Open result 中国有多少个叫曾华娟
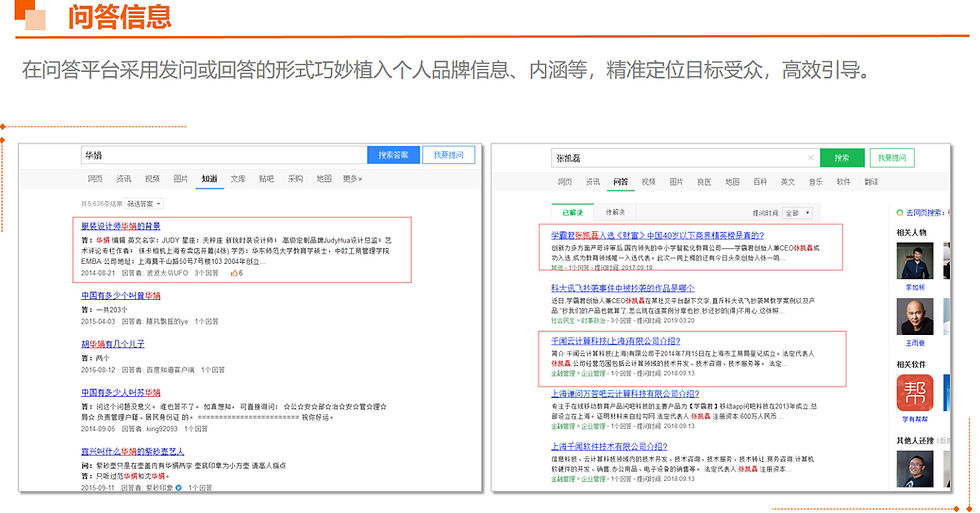 (x=121, y=296)
